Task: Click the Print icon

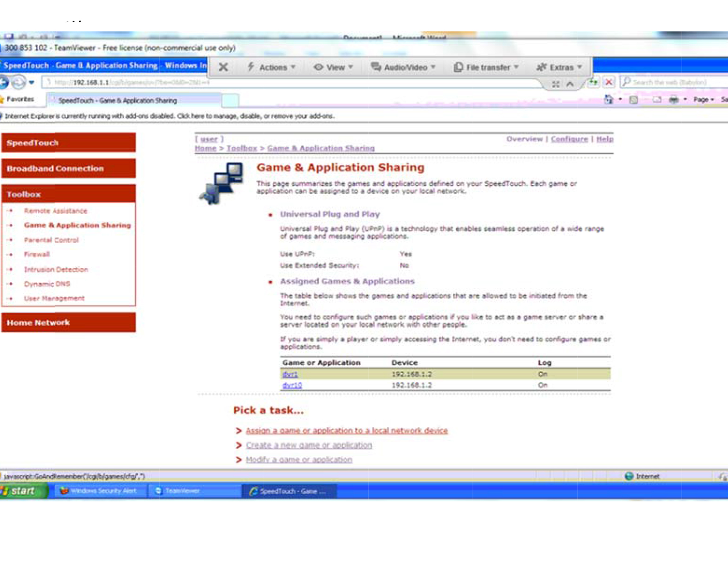Action: tap(674, 99)
